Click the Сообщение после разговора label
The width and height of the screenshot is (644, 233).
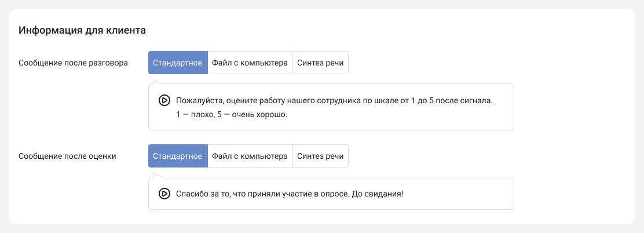pos(73,63)
